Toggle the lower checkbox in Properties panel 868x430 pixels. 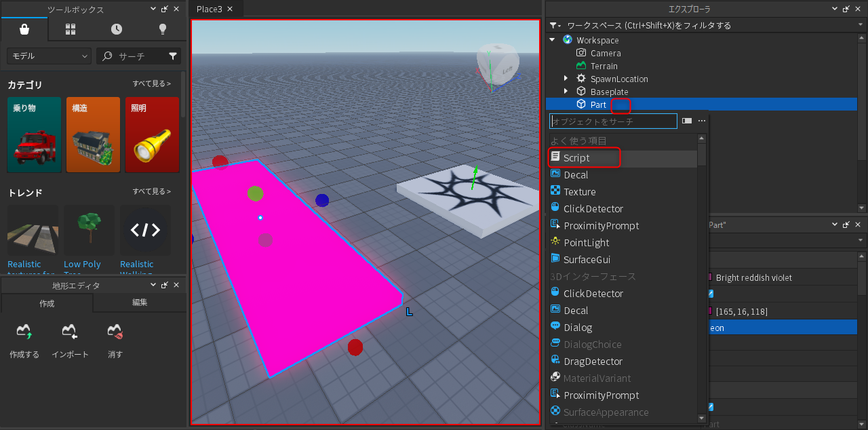coord(711,407)
